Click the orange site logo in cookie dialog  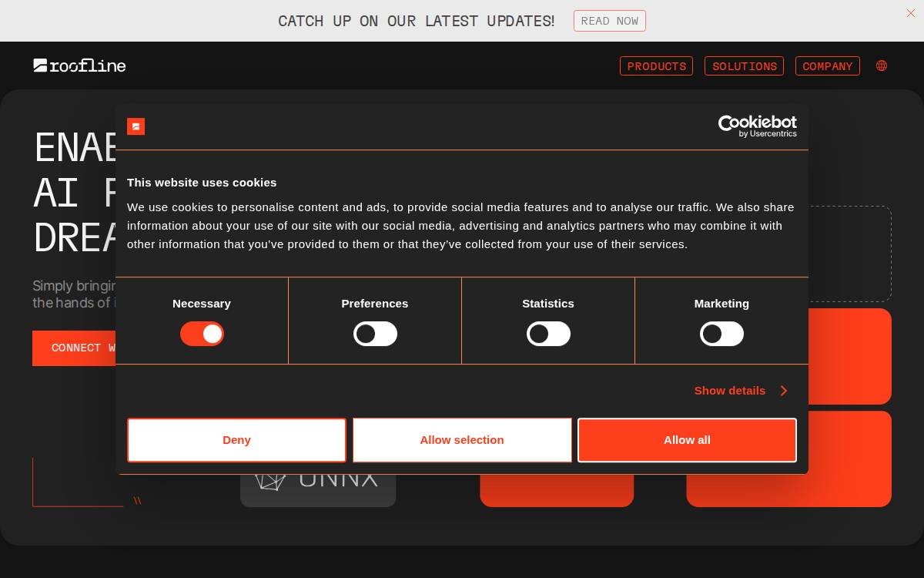point(136,126)
